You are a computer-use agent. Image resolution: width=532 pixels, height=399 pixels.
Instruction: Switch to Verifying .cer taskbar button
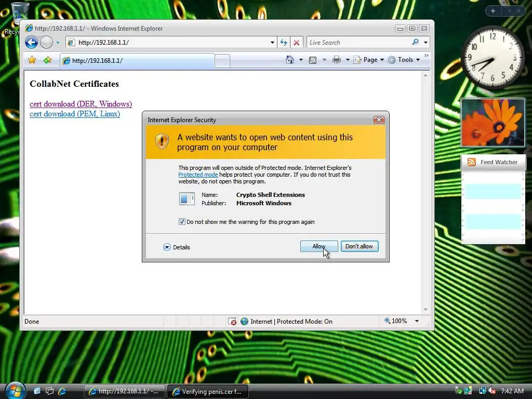[208, 391]
